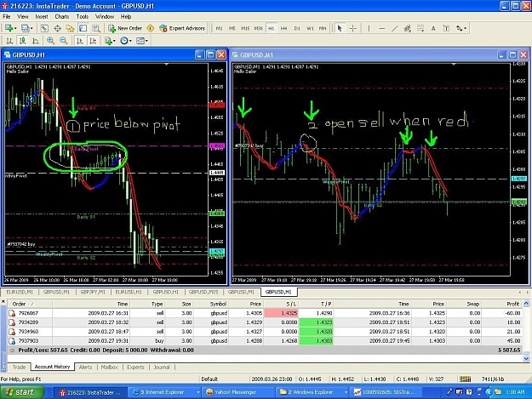Screen dimensions: 532x399
Task: Click the Zoom Out magnifier icon
Action: pyautogui.click(x=64, y=41)
